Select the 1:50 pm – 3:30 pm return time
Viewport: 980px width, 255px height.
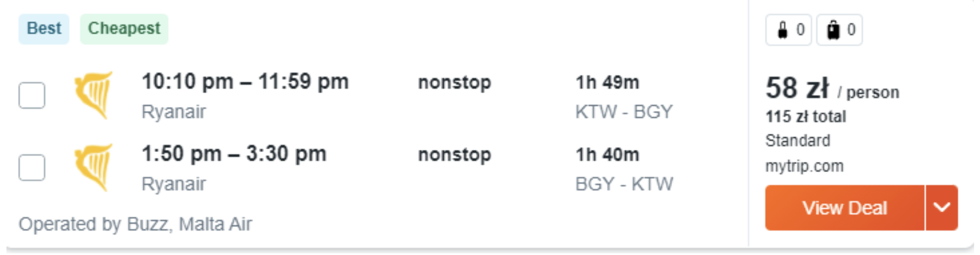click(x=234, y=154)
